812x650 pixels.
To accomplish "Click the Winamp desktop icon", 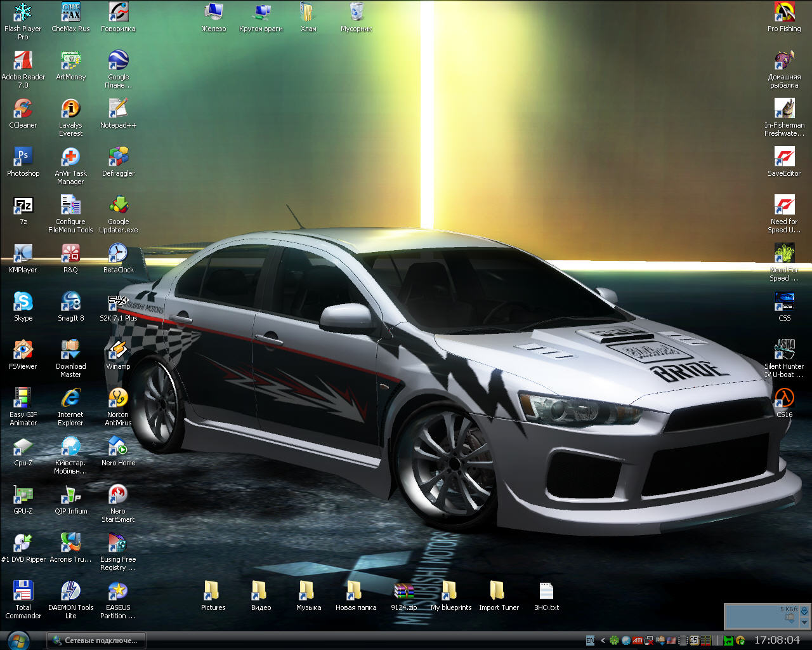I will [x=118, y=350].
